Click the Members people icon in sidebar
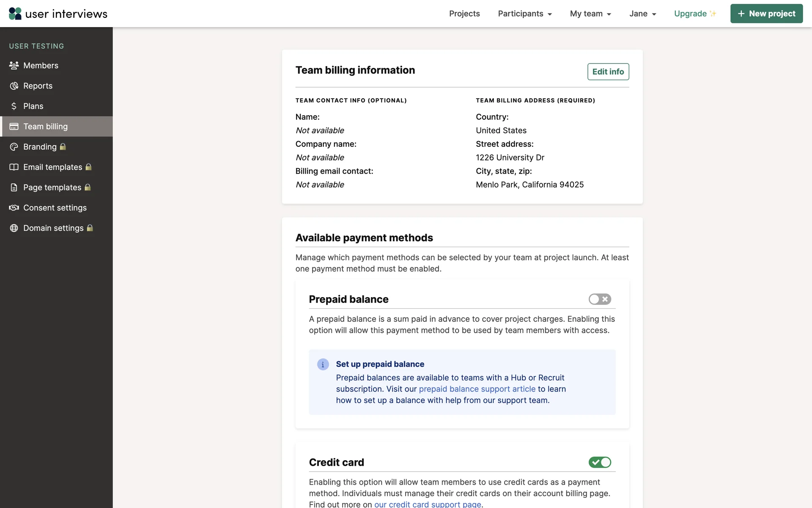This screenshot has width=812, height=508. click(14, 66)
